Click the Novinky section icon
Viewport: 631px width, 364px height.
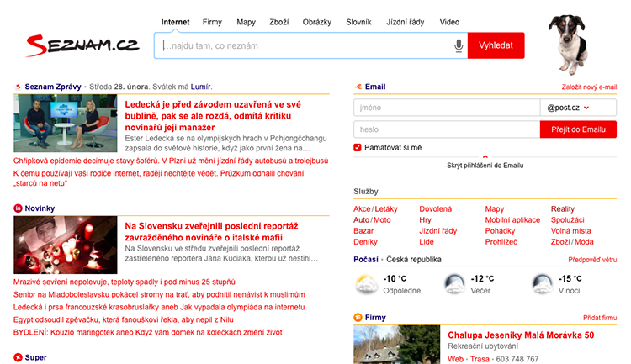[18, 208]
